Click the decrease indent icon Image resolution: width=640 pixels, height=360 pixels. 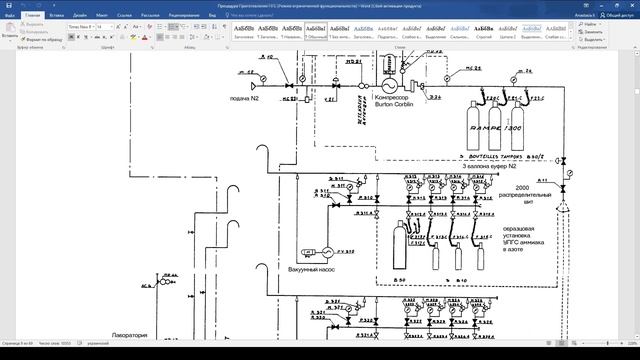pyautogui.click(x=196, y=27)
